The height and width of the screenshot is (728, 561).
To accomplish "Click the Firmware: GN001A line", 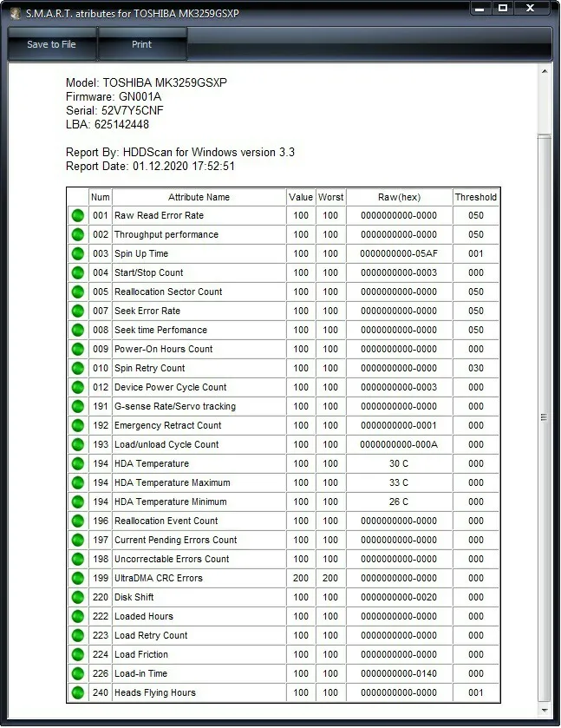I will (x=114, y=96).
